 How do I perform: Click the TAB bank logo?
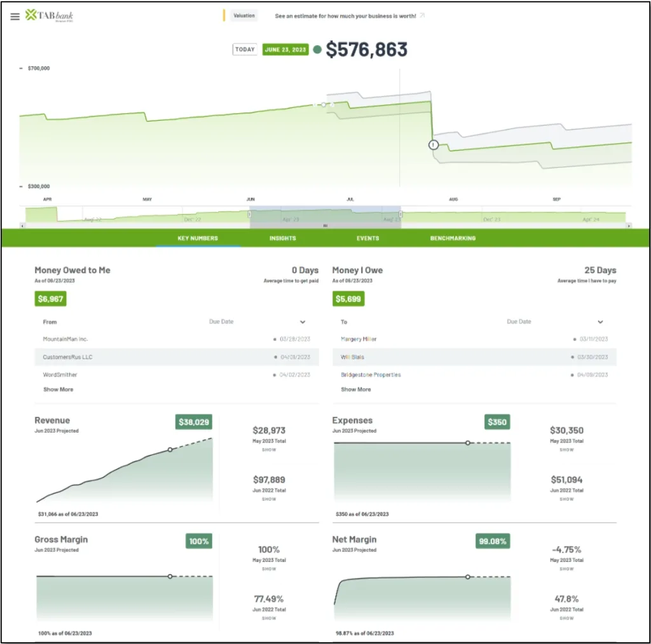pyautogui.click(x=49, y=16)
